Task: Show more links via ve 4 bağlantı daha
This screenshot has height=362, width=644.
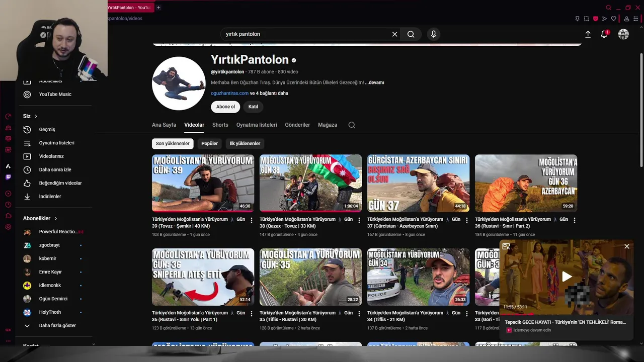Action: point(269,93)
